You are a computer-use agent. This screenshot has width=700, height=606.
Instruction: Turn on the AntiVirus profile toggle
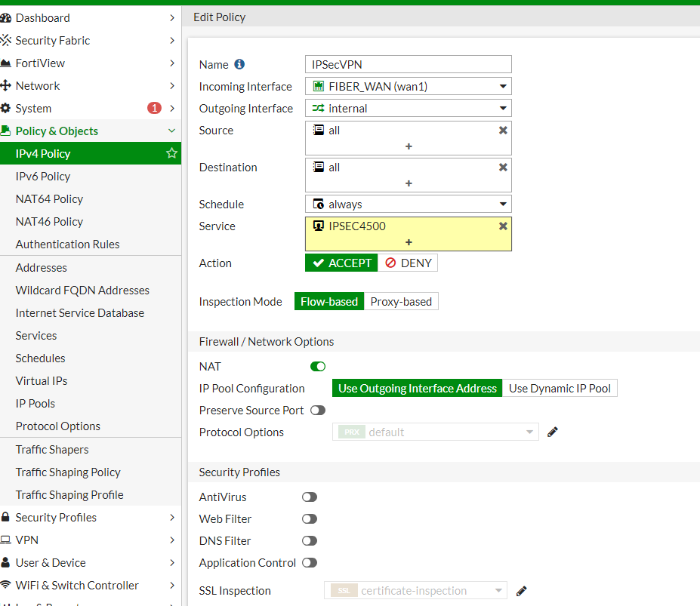310,497
